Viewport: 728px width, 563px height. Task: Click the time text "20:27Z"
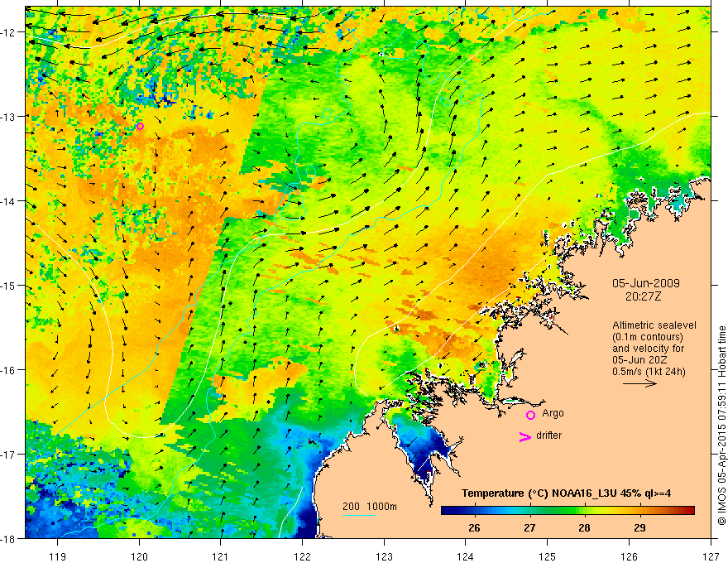[643, 296]
